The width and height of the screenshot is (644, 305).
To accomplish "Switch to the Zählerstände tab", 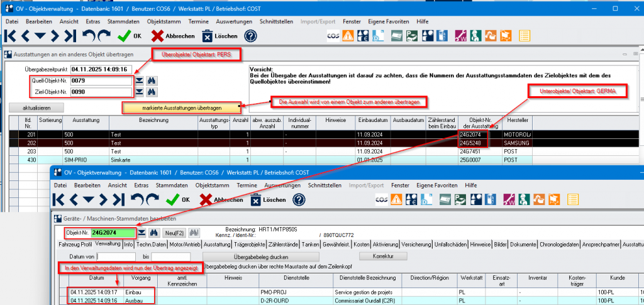I will point(284,244).
